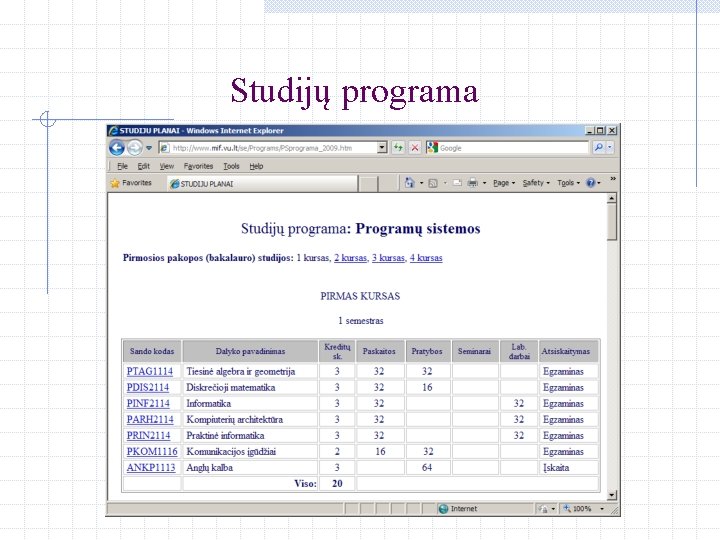Open course code ANKP1113 link
Screen dimensions: 720x540
tap(151, 468)
